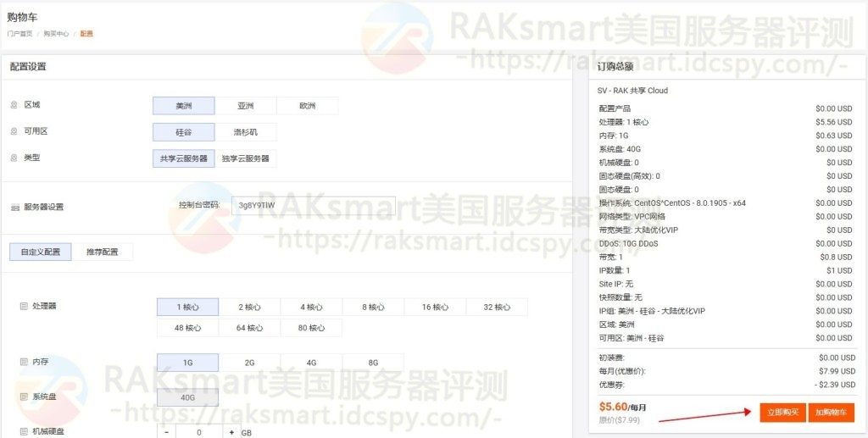
Task: Click the 40G system disk option
Action: click(187, 397)
